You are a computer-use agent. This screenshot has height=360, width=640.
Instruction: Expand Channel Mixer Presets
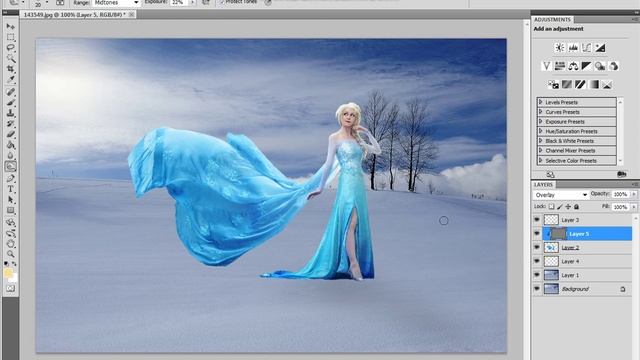(x=541, y=151)
